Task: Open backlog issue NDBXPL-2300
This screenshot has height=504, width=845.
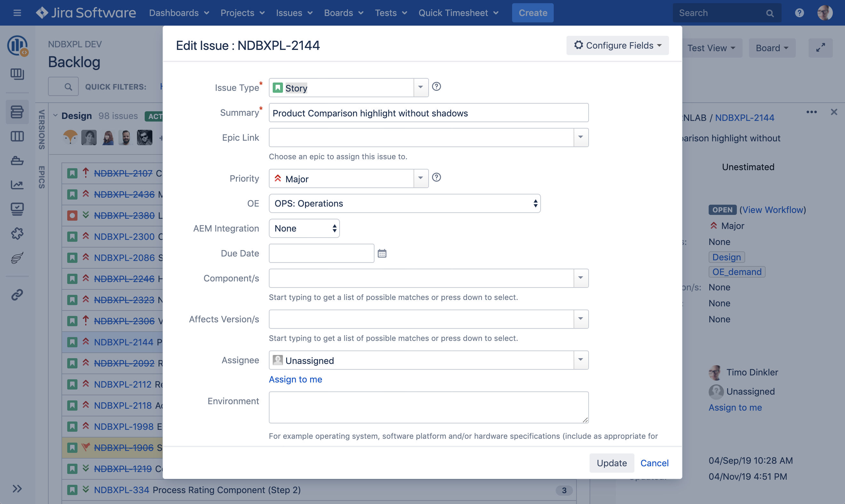Action: 124,236
